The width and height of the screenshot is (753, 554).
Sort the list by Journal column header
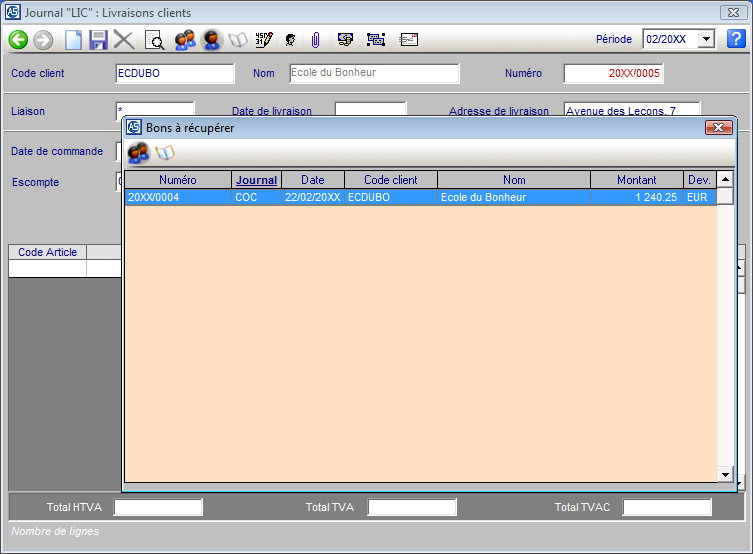(x=256, y=180)
